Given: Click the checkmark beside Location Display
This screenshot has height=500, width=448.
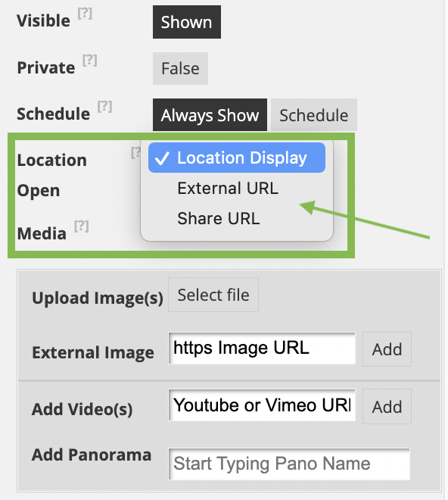Looking at the screenshot, I should coord(161,158).
